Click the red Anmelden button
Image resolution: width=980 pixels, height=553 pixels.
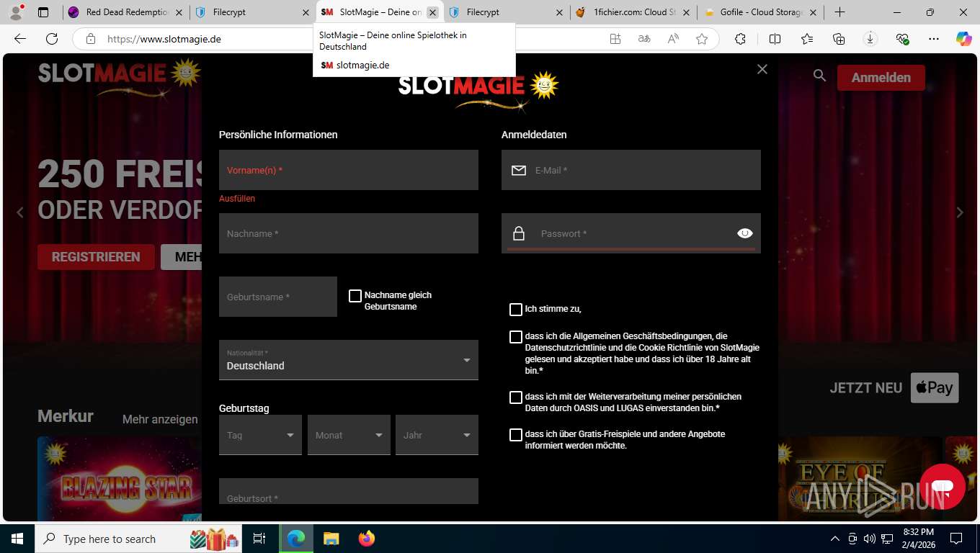(x=881, y=78)
